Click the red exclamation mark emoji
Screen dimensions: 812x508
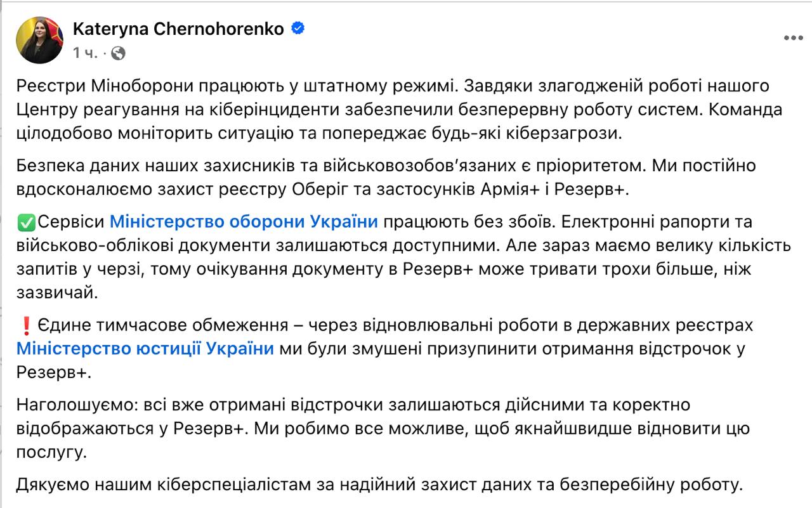tap(26, 326)
